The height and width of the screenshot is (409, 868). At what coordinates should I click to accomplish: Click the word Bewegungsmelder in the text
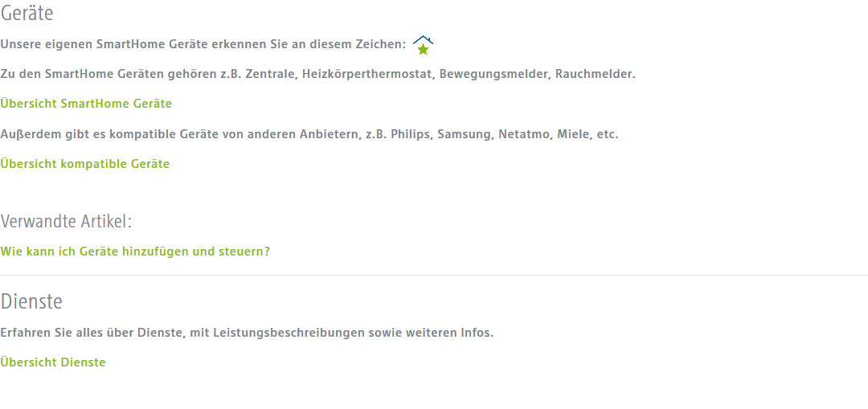pyautogui.click(x=493, y=74)
